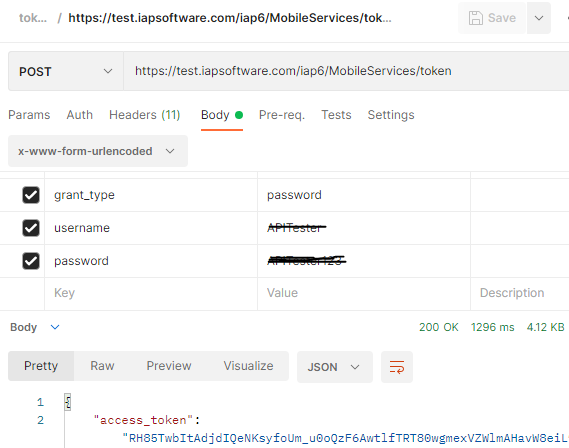Image resolution: width=569 pixels, height=448 pixels.
Task: Click the grant_type value 'password'
Action: 294,195
